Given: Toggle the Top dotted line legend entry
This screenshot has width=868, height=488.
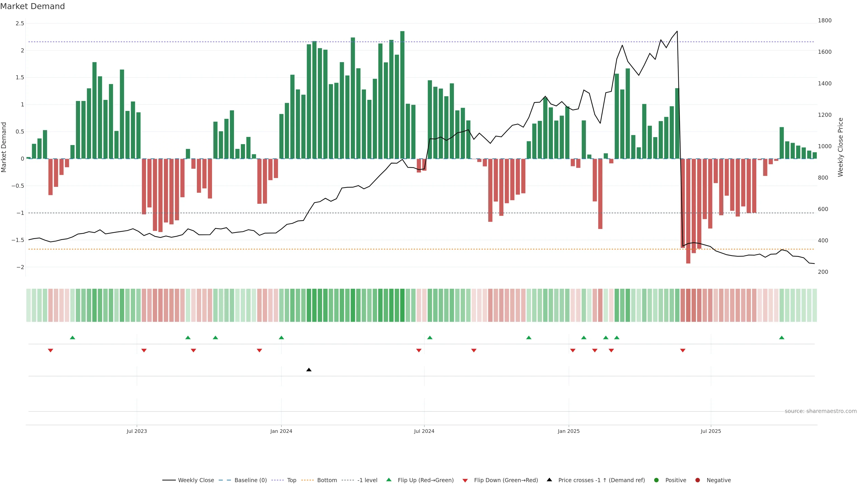Looking at the screenshot, I should tap(291, 480).
